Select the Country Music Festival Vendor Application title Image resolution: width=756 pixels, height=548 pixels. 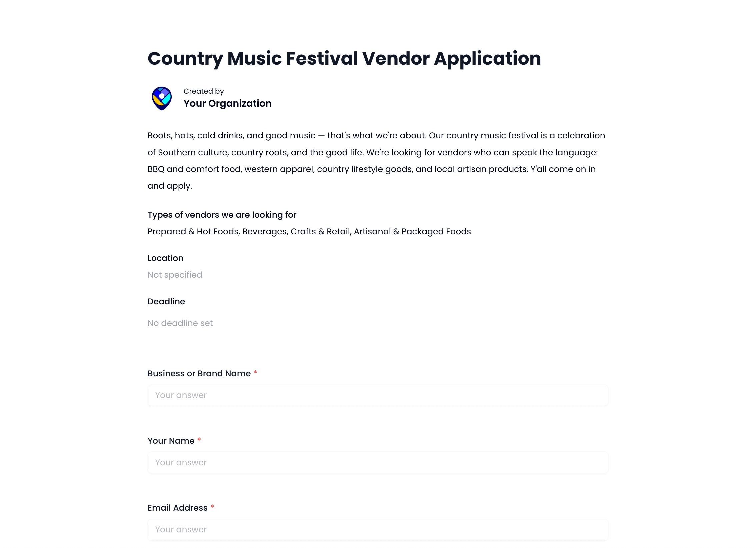point(344,59)
